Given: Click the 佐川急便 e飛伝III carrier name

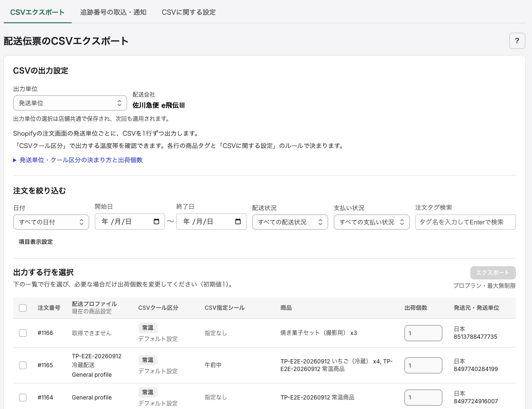Looking at the screenshot, I should click(x=158, y=105).
